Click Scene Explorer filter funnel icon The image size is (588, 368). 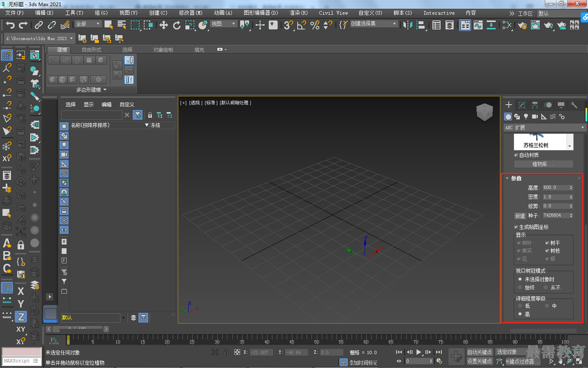tap(138, 115)
